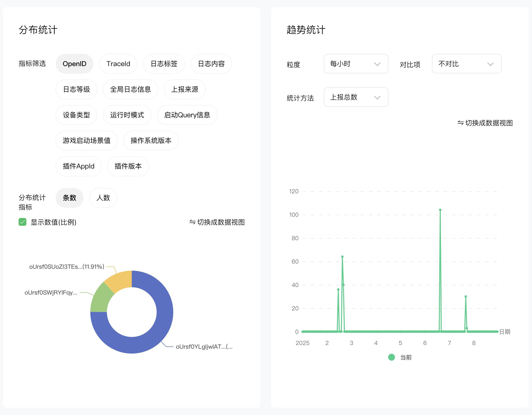The width and height of the screenshot is (532, 415).
Task: Select the OpenID metric filter
Action: click(74, 64)
